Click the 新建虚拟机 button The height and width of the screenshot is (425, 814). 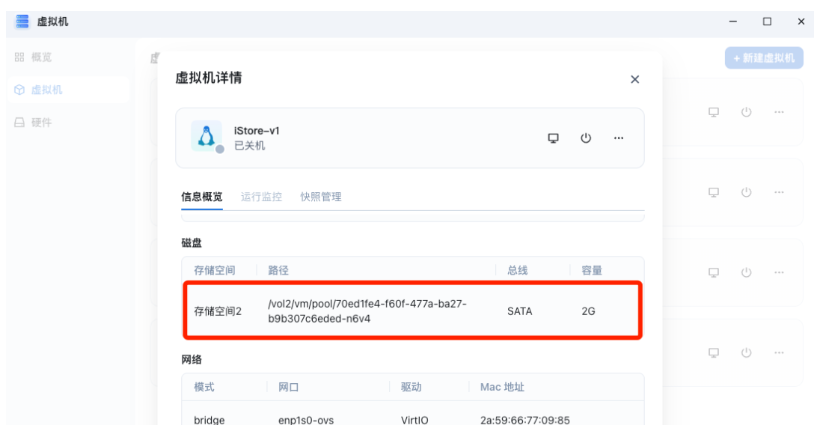[x=764, y=58]
